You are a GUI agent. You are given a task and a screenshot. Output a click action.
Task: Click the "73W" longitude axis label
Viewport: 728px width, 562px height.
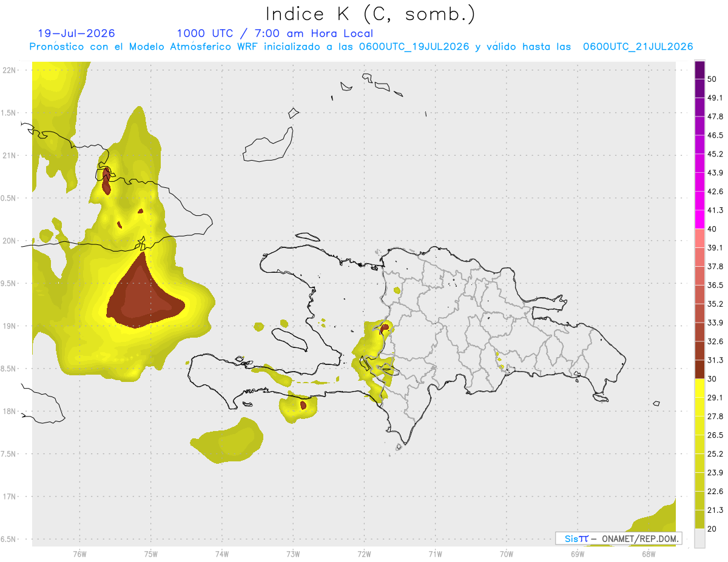(293, 554)
